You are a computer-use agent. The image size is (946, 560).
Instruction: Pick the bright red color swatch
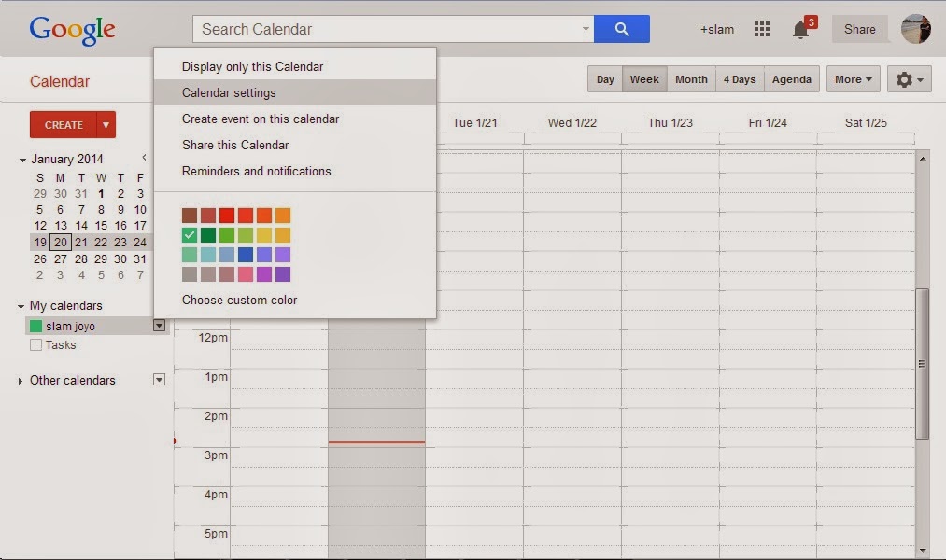pyautogui.click(x=227, y=216)
